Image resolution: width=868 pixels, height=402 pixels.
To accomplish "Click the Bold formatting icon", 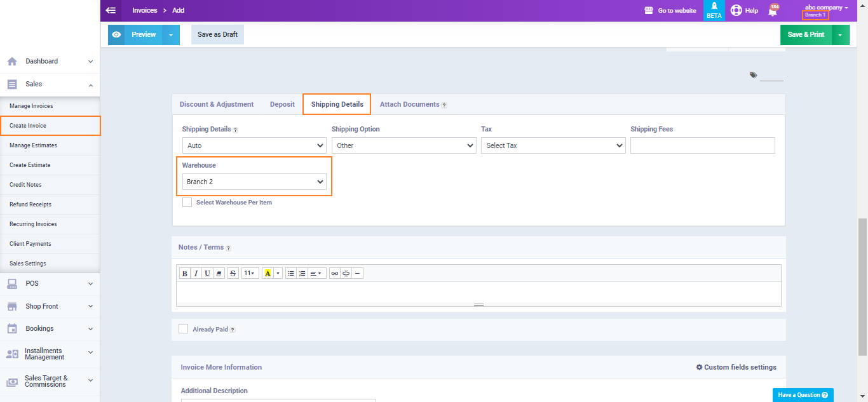I will click(x=185, y=274).
